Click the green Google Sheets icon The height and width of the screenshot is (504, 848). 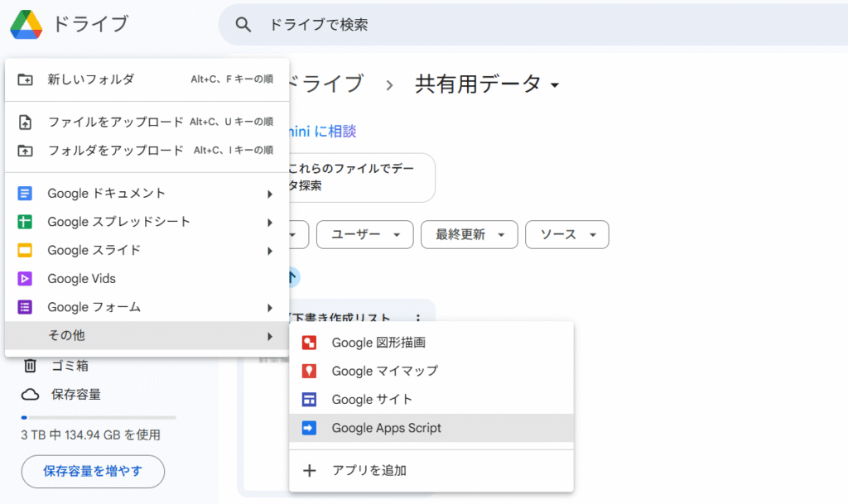(x=25, y=222)
